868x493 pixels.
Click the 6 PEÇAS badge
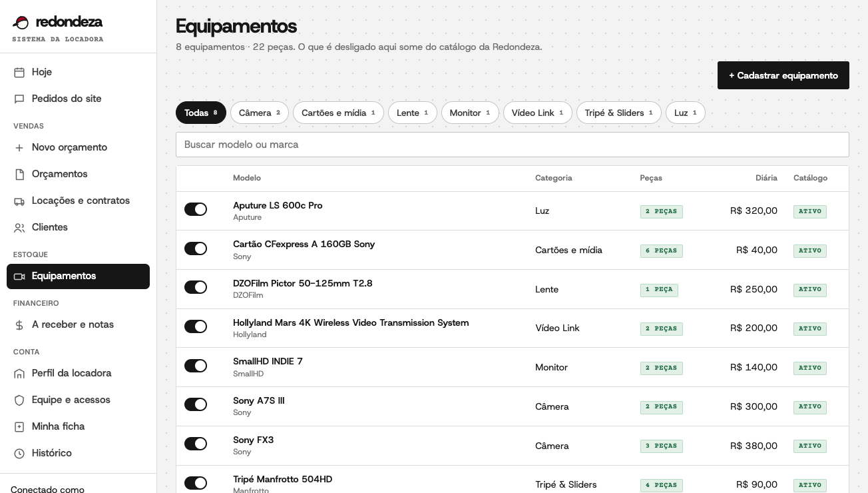tap(662, 250)
